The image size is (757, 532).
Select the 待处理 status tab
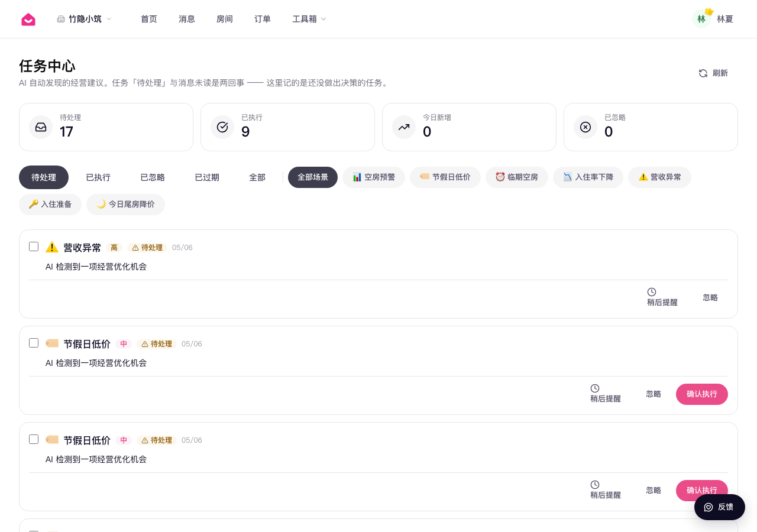[44, 177]
